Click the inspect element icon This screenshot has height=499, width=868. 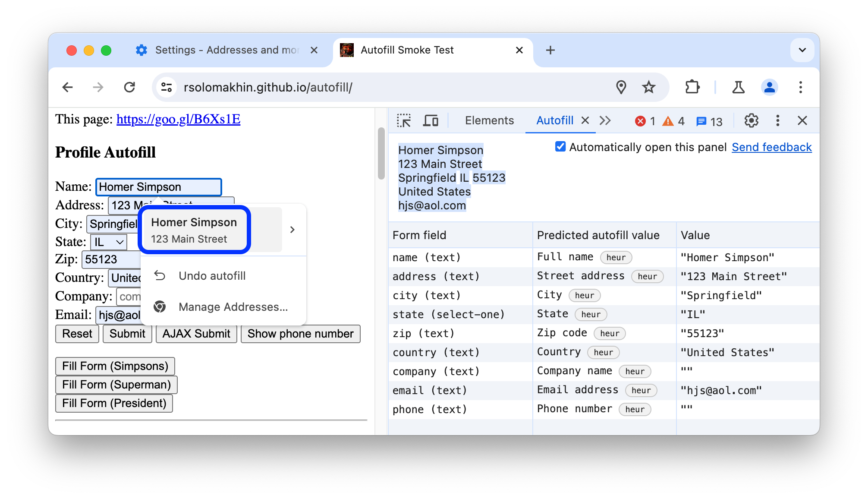pos(404,120)
